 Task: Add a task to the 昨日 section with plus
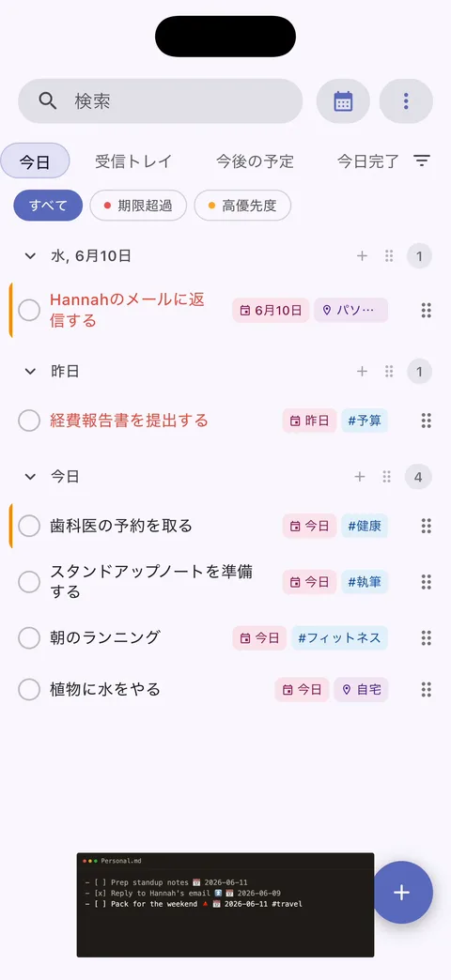[x=362, y=372]
